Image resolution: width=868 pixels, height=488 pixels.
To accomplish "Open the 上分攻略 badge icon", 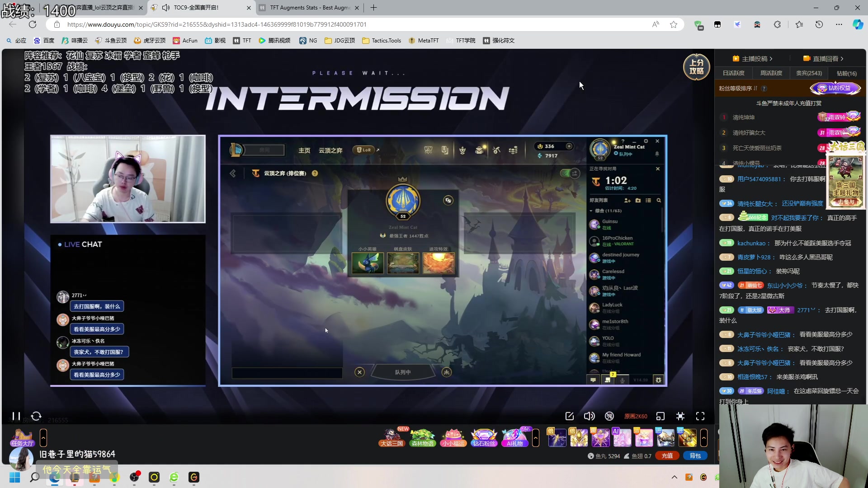I will click(696, 67).
